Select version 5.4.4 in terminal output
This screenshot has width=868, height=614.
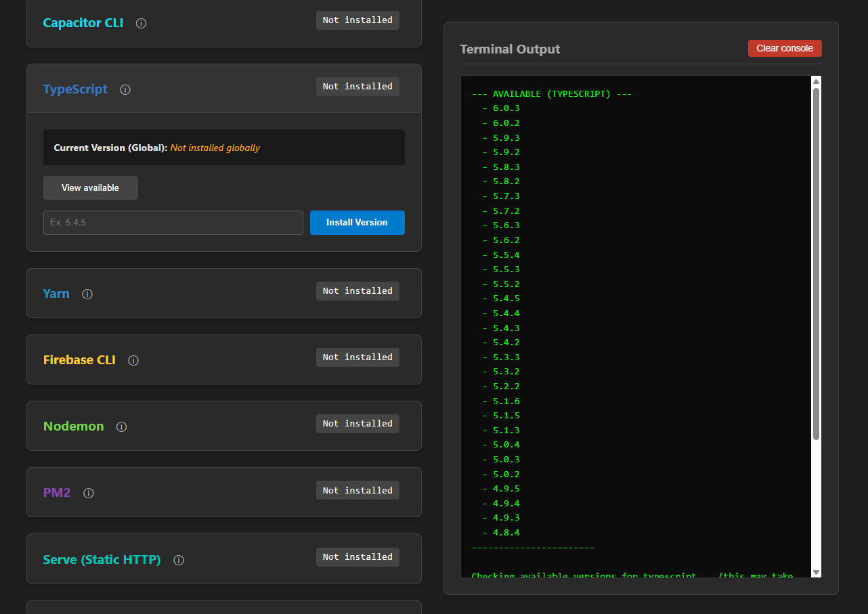point(506,313)
